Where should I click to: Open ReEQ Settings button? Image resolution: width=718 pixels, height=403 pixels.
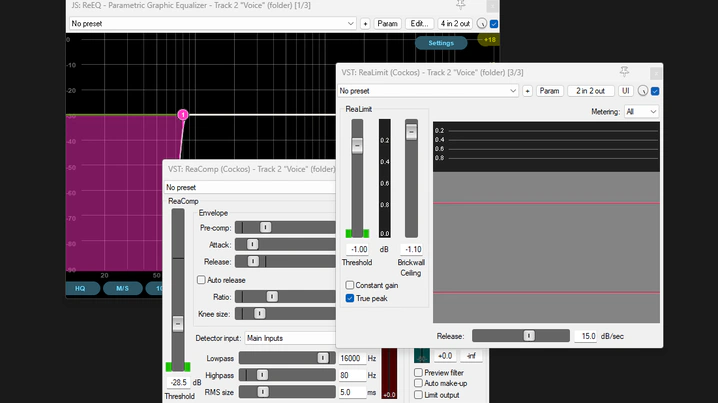[441, 43]
